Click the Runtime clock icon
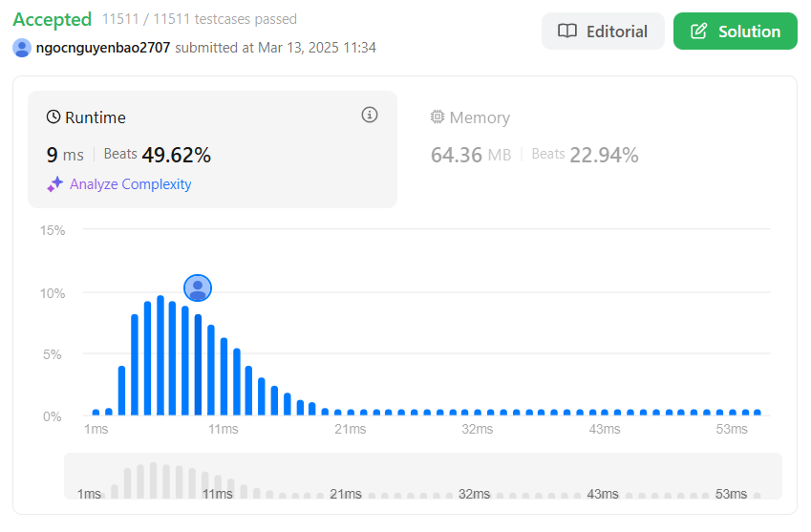811x532 pixels. click(x=53, y=117)
